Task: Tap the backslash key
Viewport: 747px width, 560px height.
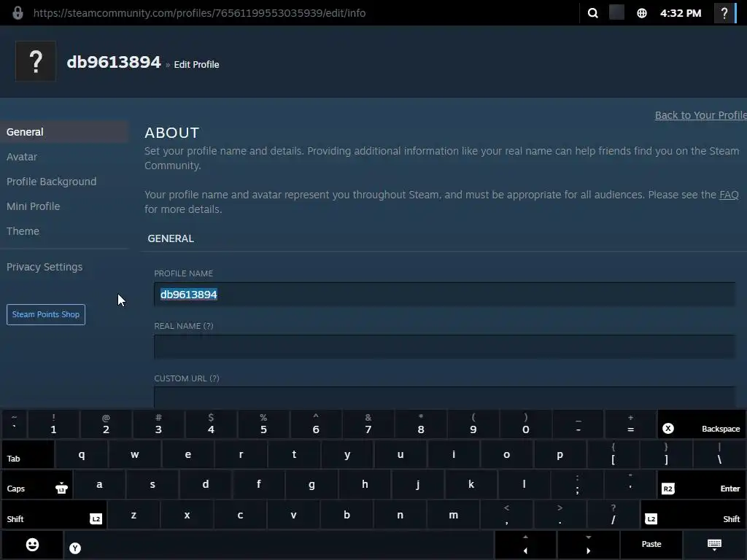Action: tap(719, 454)
